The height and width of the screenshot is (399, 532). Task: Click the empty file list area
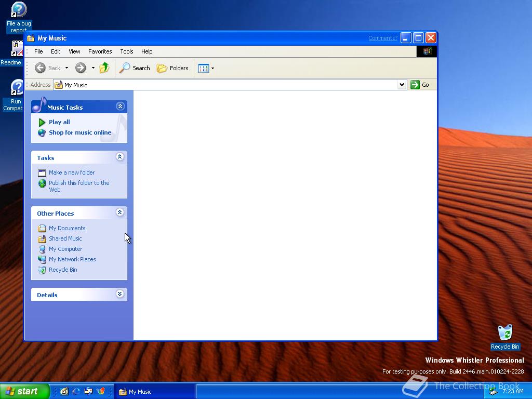click(x=285, y=215)
